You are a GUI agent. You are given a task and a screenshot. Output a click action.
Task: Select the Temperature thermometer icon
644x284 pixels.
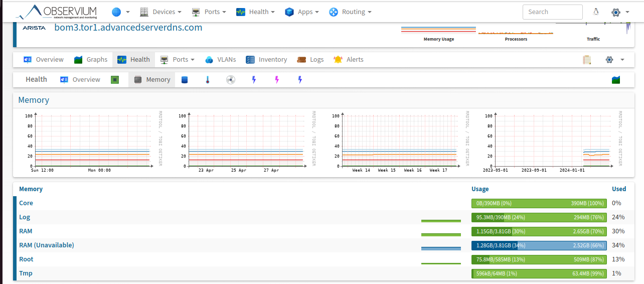(x=207, y=80)
